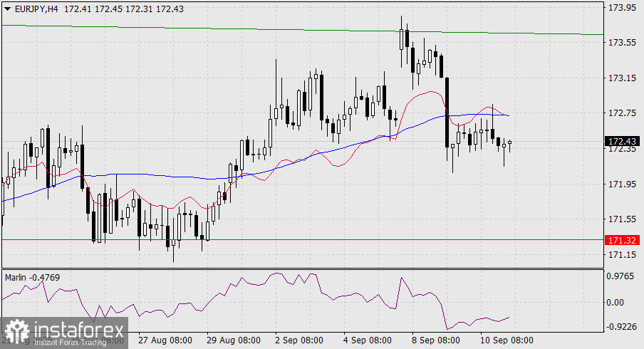
Task: Click the 172.75 price axis value
Action: point(622,113)
